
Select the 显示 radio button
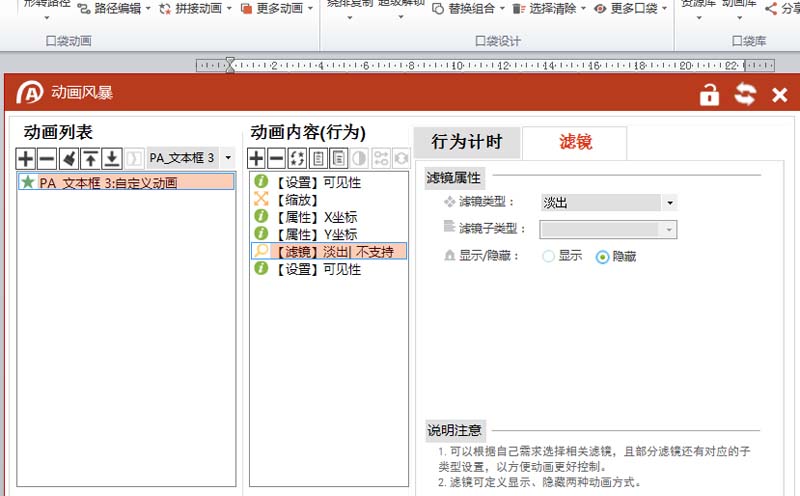pos(548,256)
